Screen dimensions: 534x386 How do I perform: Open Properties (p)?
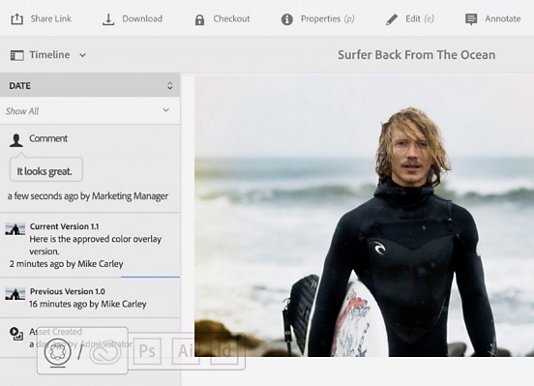318,19
